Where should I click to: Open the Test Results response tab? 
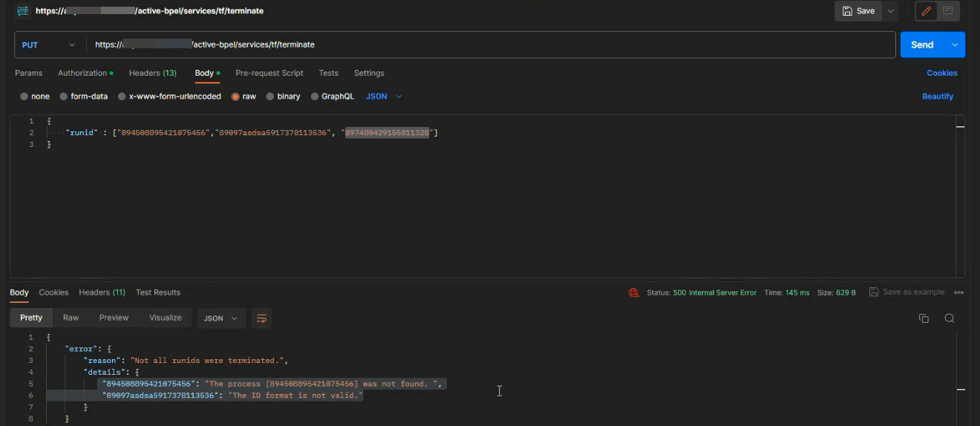click(158, 292)
